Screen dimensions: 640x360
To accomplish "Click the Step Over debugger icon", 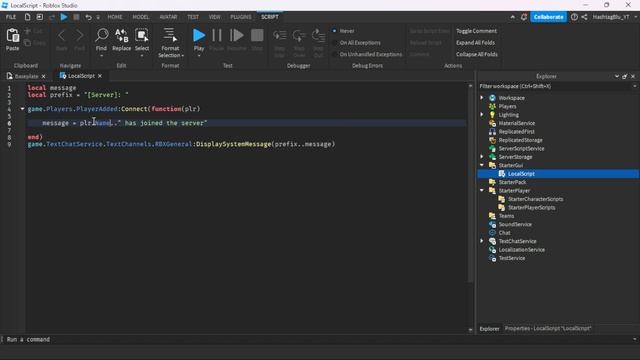I will pos(299,36).
